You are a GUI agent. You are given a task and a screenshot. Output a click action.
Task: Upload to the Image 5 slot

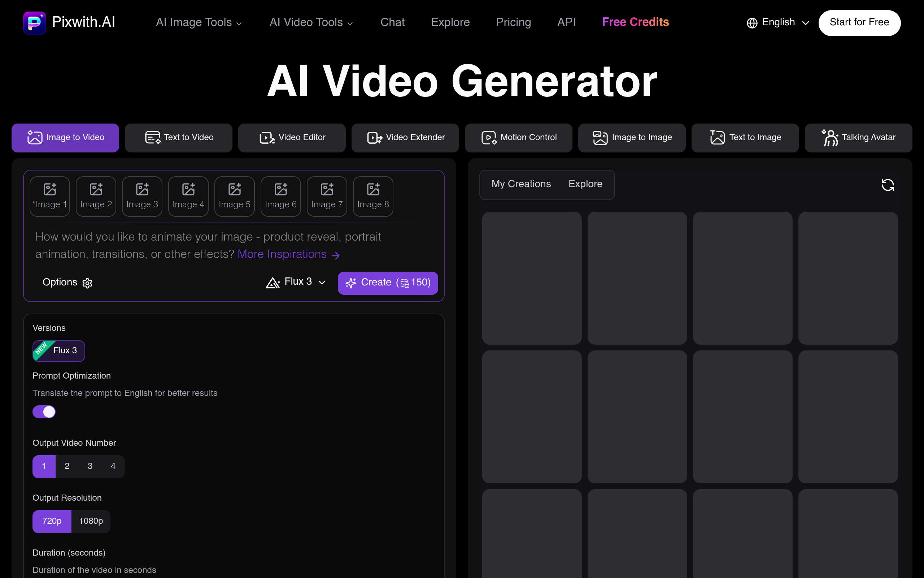coord(235,197)
